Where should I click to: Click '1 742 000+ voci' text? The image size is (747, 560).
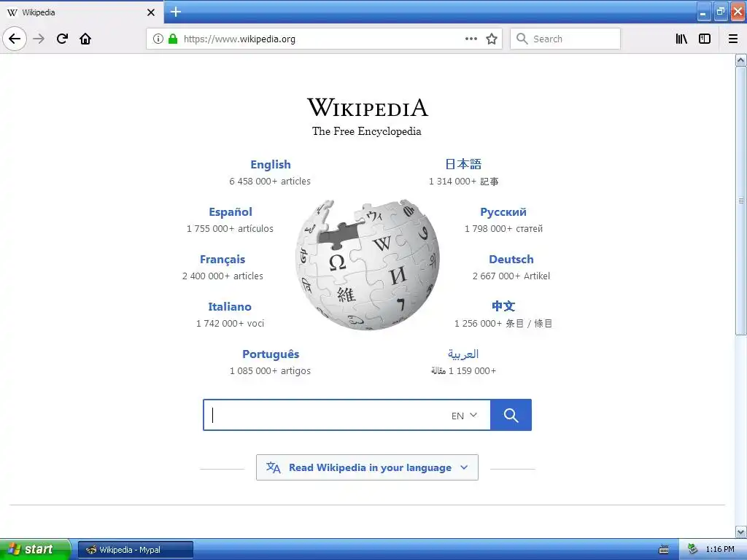[230, 323]
